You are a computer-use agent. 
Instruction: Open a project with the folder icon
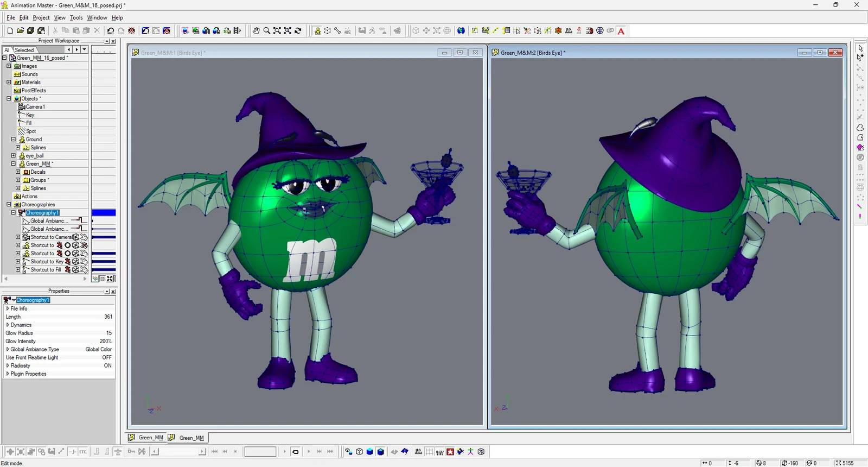coord(20,31)
